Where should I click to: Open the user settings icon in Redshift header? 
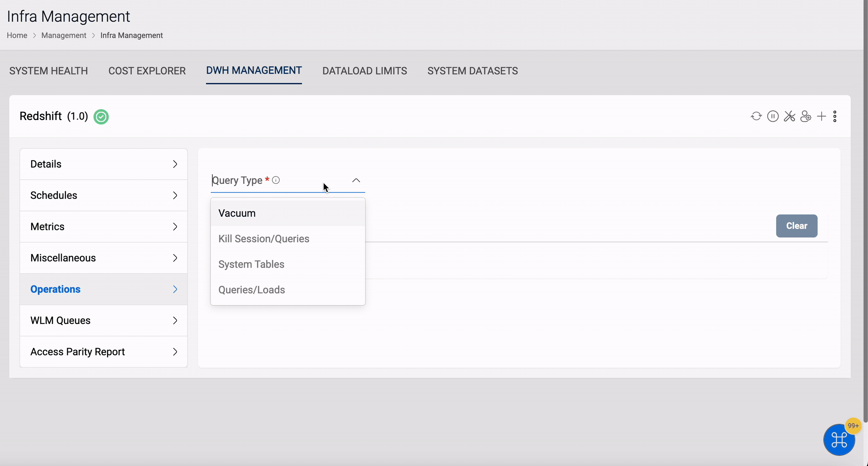click(x=806, y=116)
